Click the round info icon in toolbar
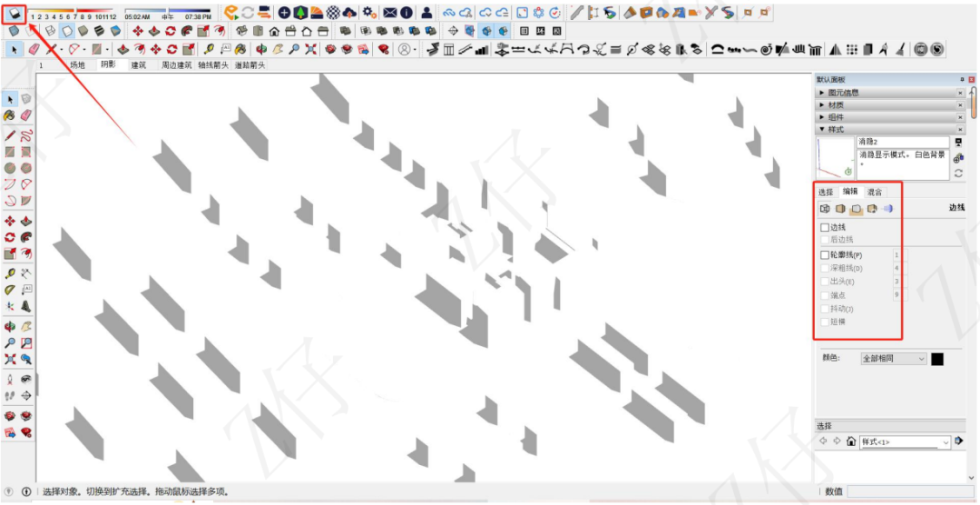The height and width of the screenshot is (505, 980). [406, 12]
